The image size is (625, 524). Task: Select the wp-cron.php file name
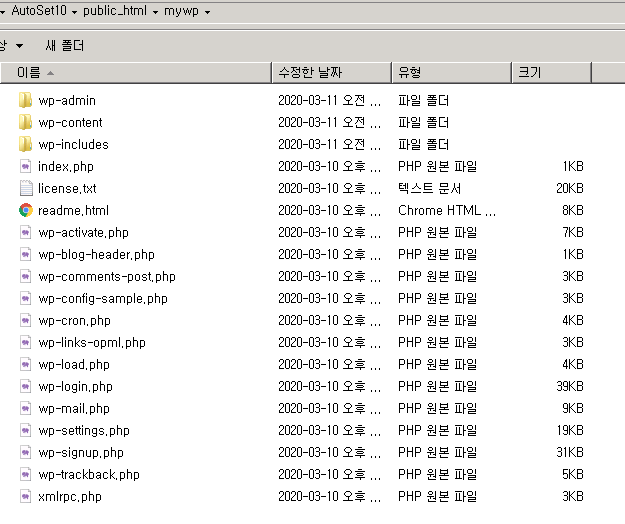(75, 321)
